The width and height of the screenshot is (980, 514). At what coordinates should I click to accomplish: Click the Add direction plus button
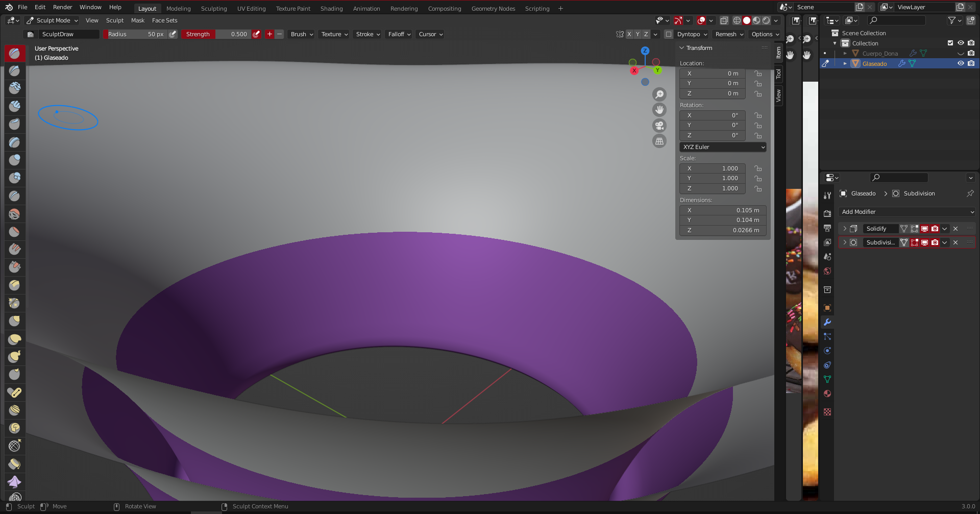tap(270, 34)
